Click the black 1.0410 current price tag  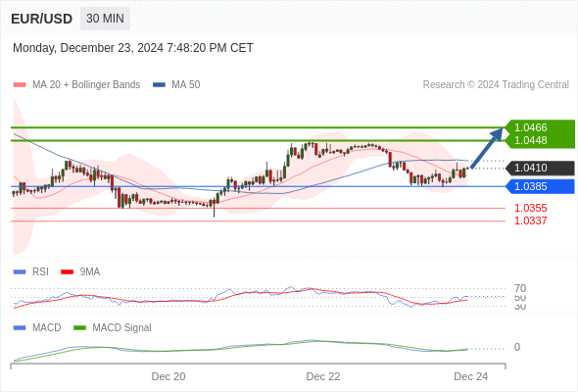pyautogui.click(x=540, y=168)
